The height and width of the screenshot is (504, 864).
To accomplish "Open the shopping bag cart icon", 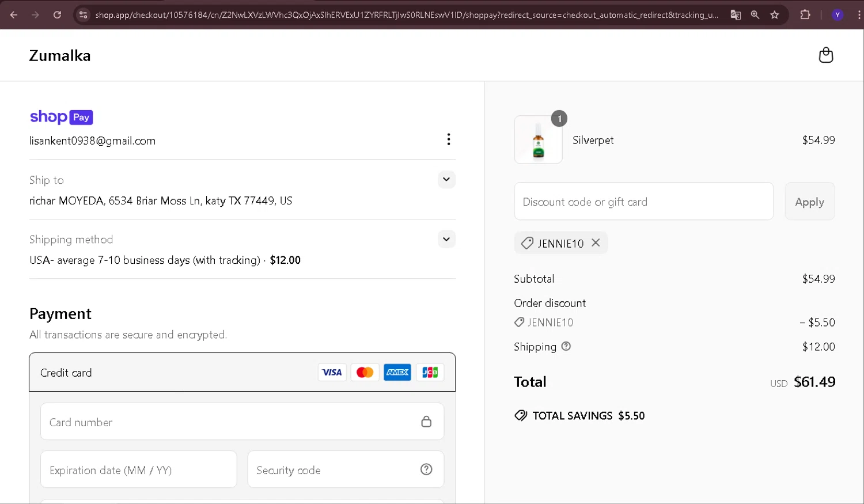I will [x=826, y=55].
